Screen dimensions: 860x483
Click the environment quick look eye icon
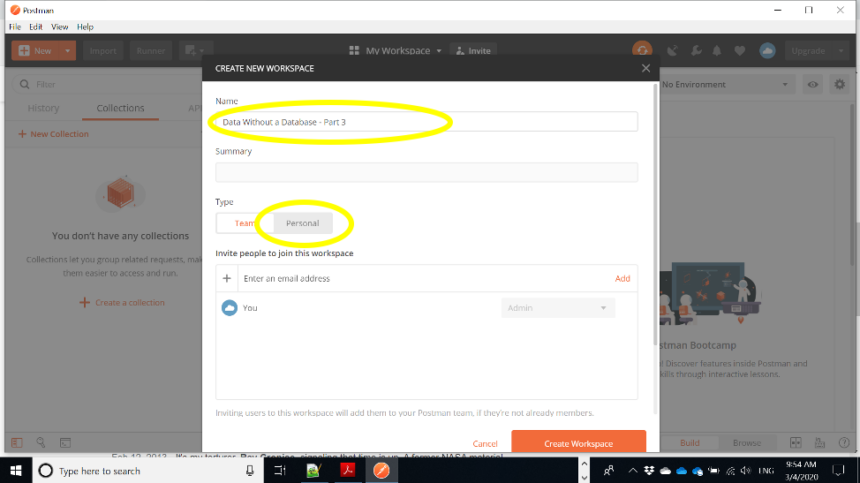coord(813,84)
